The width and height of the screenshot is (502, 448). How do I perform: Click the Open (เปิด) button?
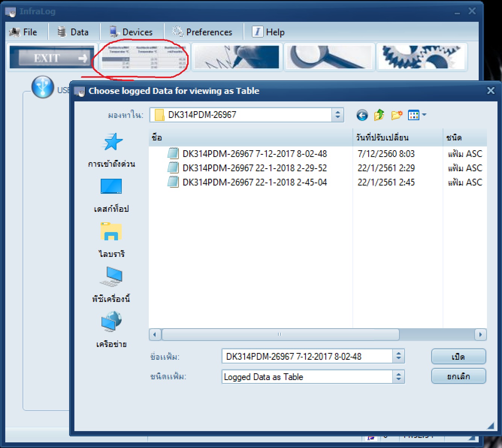458,357
